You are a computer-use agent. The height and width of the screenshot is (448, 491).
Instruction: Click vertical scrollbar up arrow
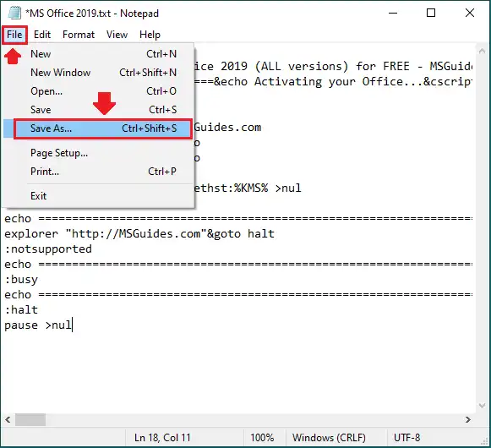(483, 51)
